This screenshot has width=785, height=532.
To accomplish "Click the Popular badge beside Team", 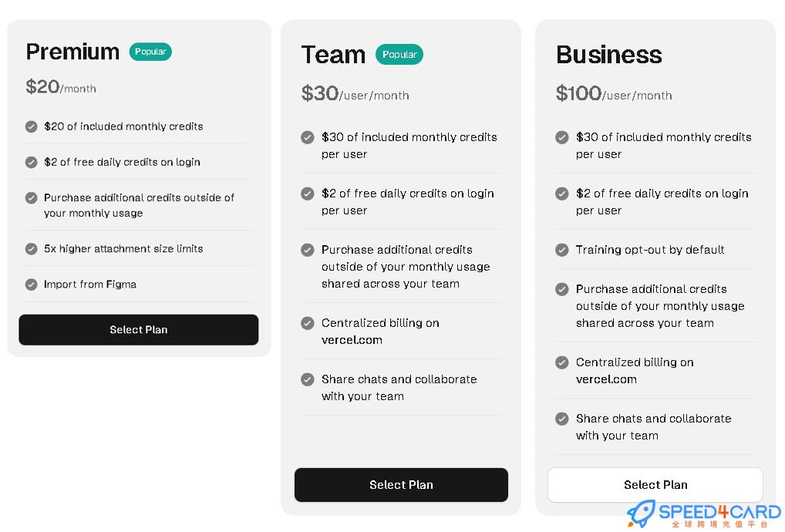I will [x=399, y=55].
